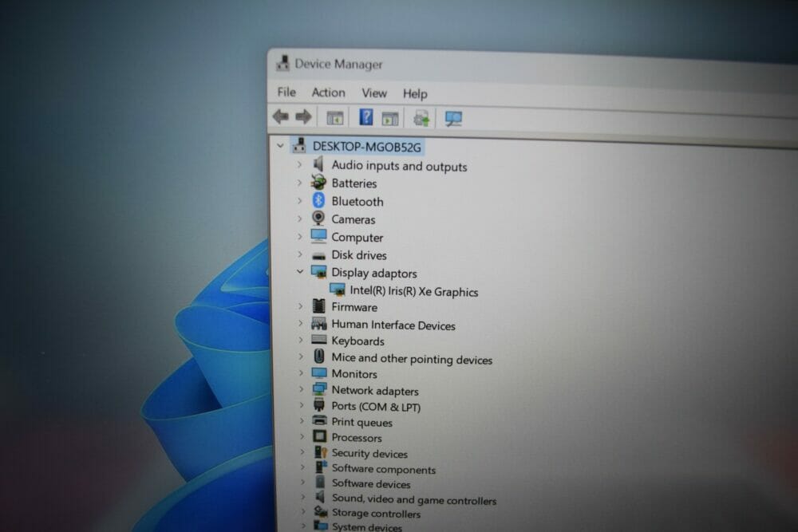Click the Update device driver toolbar icon
Viewport: 798px width, 532px height.
(421, 119)
